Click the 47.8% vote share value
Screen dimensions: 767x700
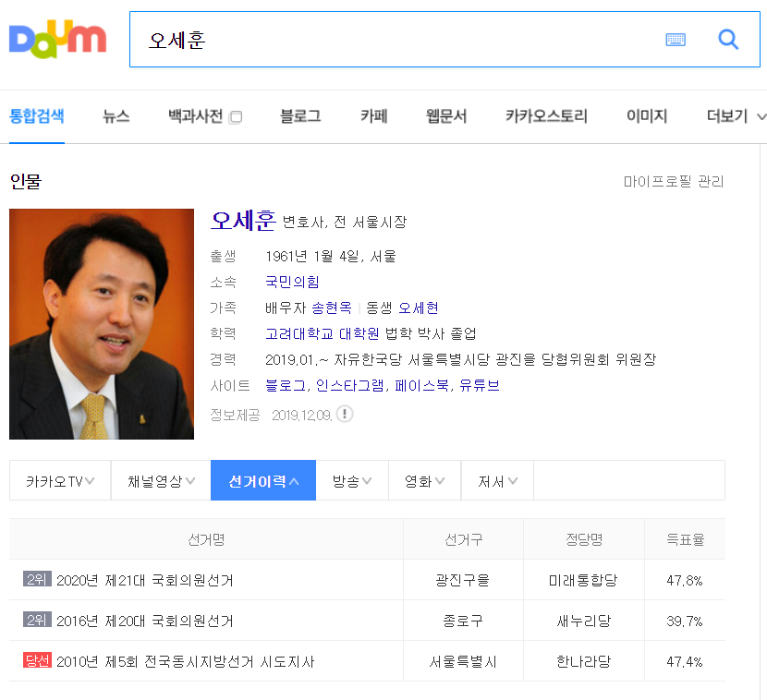(685, 580)
